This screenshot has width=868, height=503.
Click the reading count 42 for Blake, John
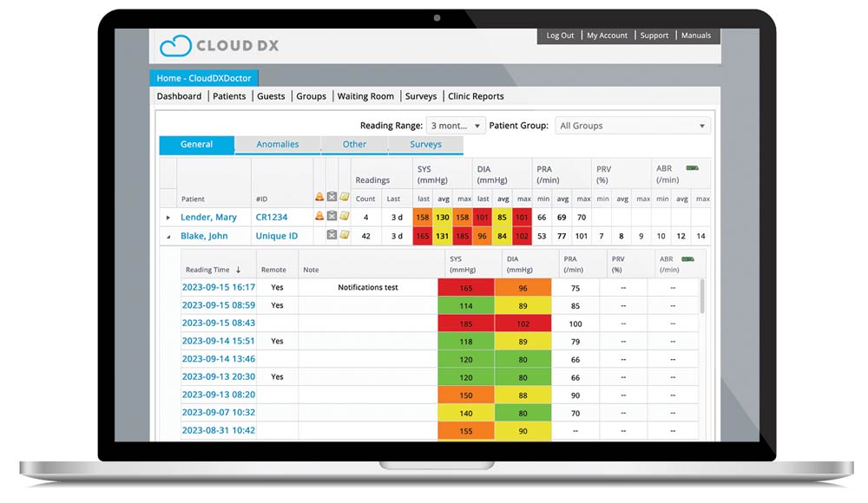coord(366,236)
